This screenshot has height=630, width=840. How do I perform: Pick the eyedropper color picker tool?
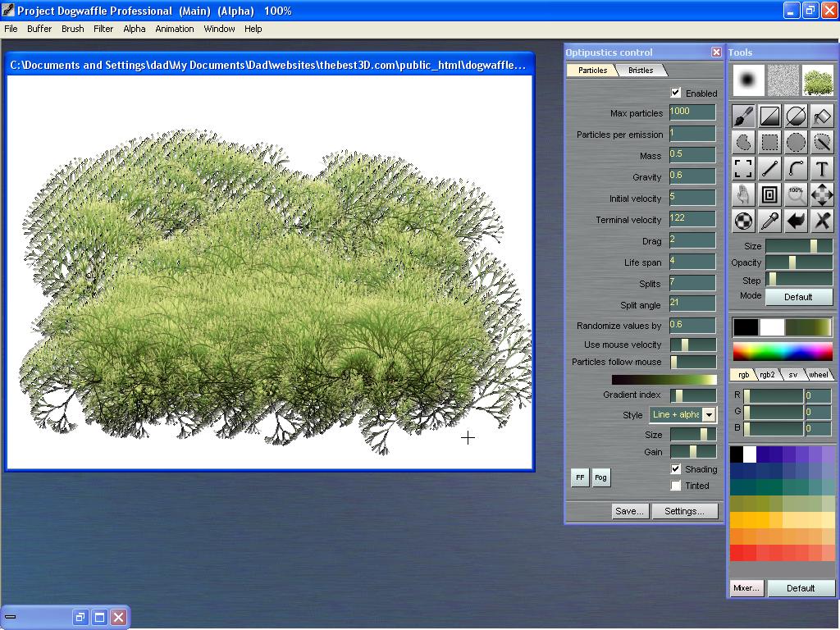click(x=769, y=221)
